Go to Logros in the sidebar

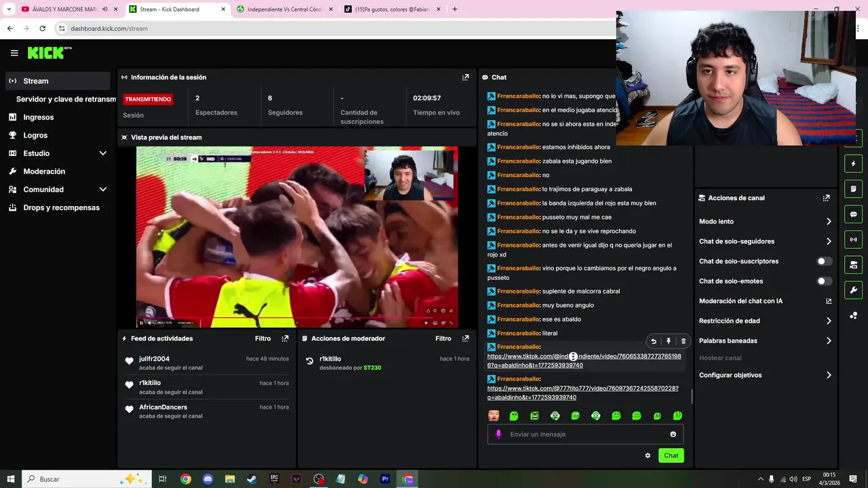click(58, 136)
